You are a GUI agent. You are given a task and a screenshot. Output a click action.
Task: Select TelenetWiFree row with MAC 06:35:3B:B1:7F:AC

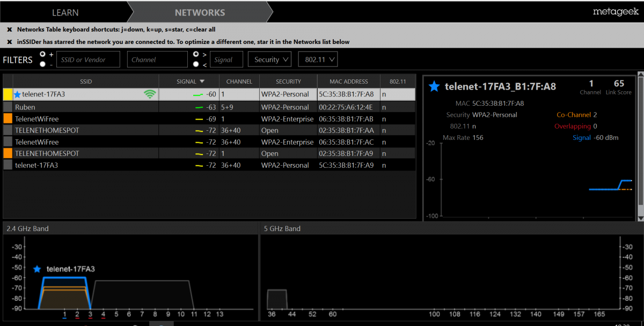209,142
